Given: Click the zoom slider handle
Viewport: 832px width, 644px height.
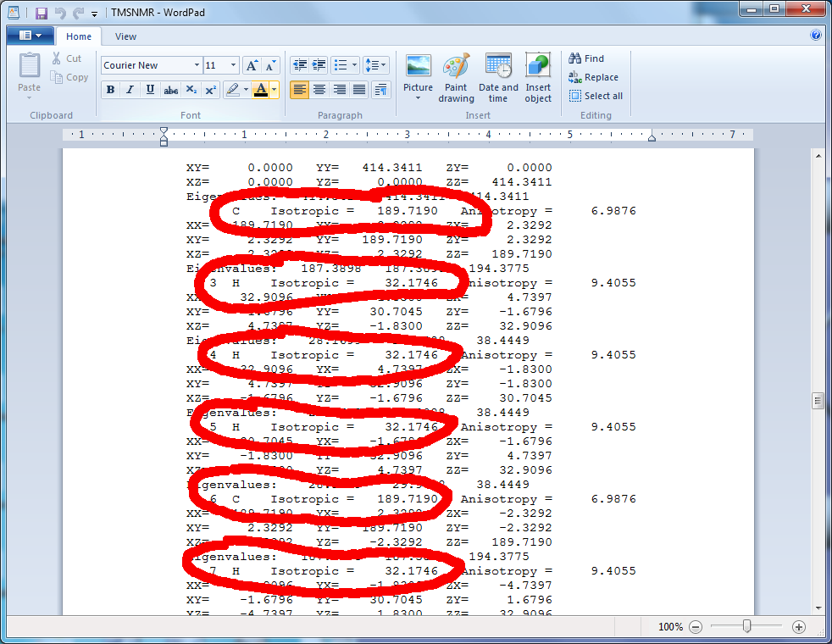Looking at the screenshot, I should pos(746,626).
